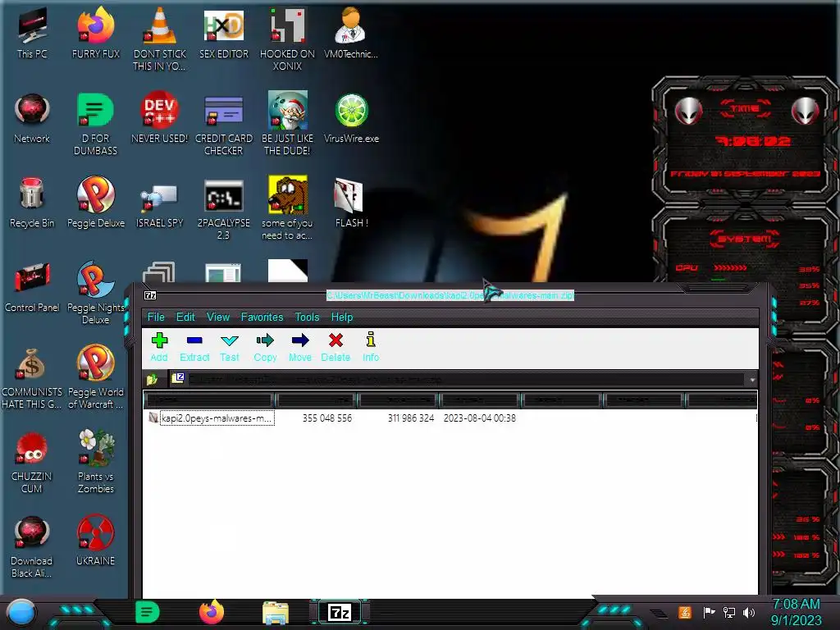Extract files with the Extract toolbar icon
840x630 pixels.
coord(194,347)
